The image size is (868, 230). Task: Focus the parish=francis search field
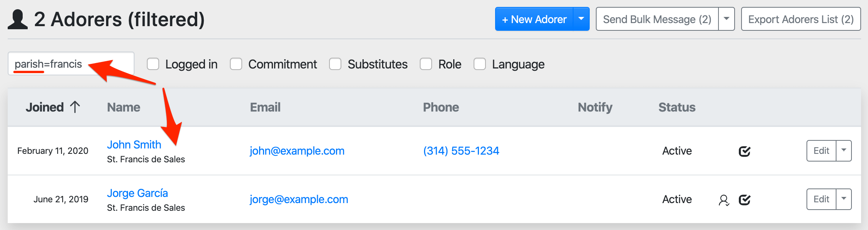pos(71,64)
